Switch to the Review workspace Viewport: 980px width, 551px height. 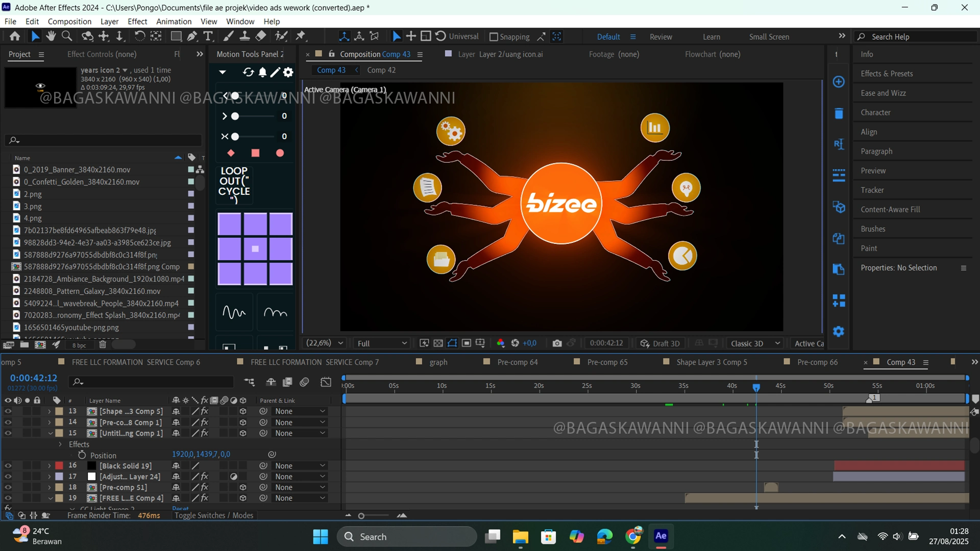tap(660, 37)
